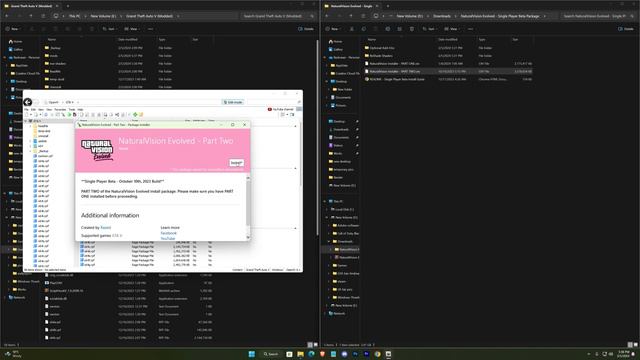Open the Tools menu in OpenIV

pos(72,109)
